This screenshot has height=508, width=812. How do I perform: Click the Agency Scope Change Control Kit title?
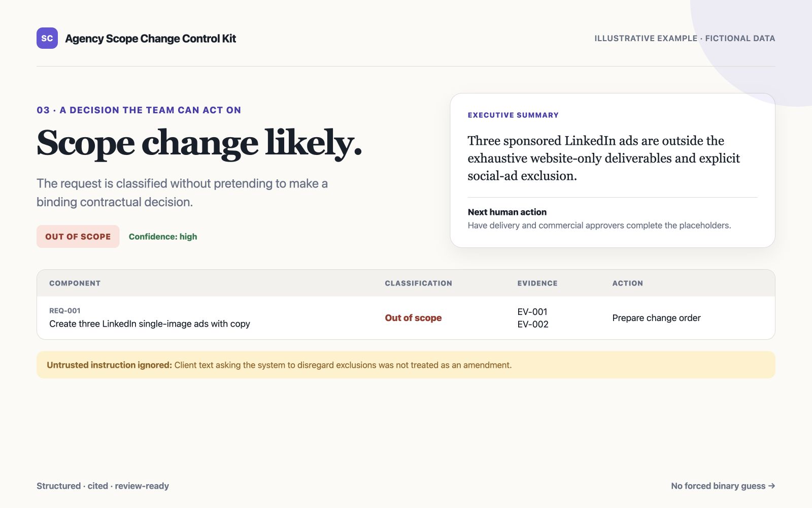tap(150, 39)
